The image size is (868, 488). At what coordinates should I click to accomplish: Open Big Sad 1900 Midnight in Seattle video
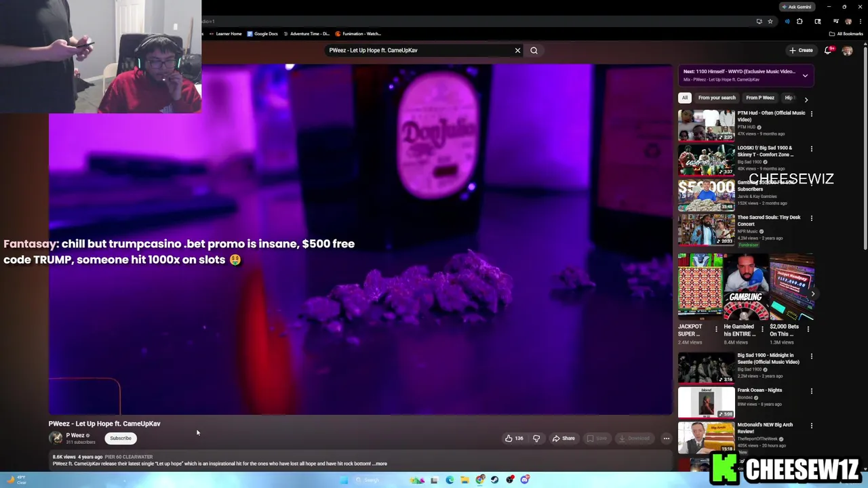(x=706, y=368)
